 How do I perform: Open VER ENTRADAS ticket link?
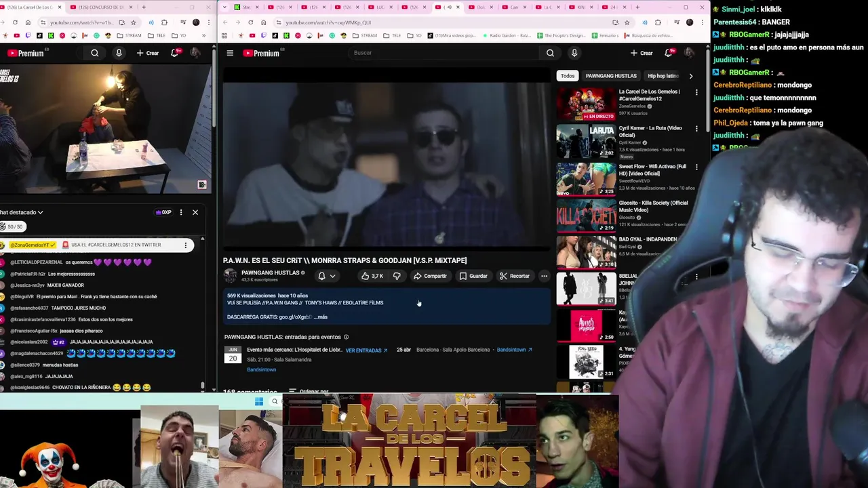[366, 350]
